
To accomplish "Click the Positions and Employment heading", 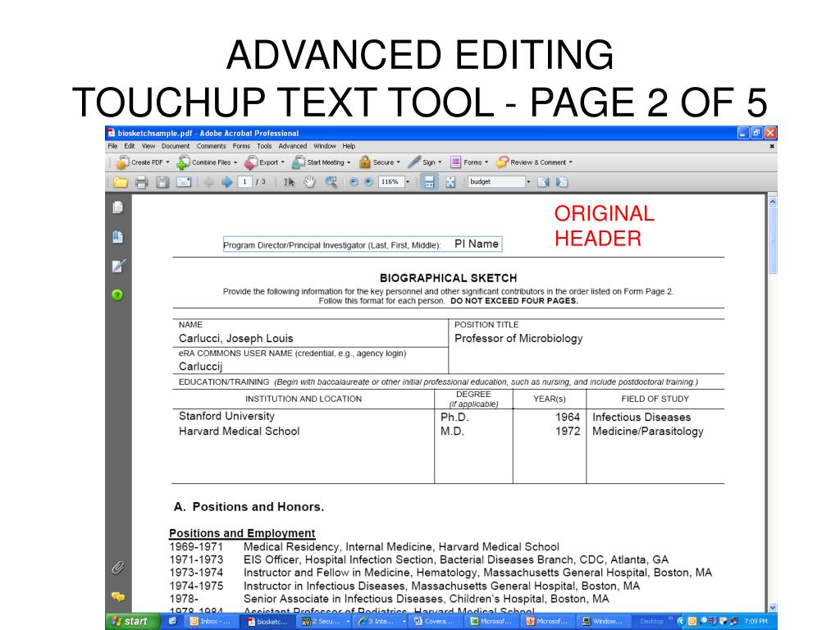I will coord(242,533).
